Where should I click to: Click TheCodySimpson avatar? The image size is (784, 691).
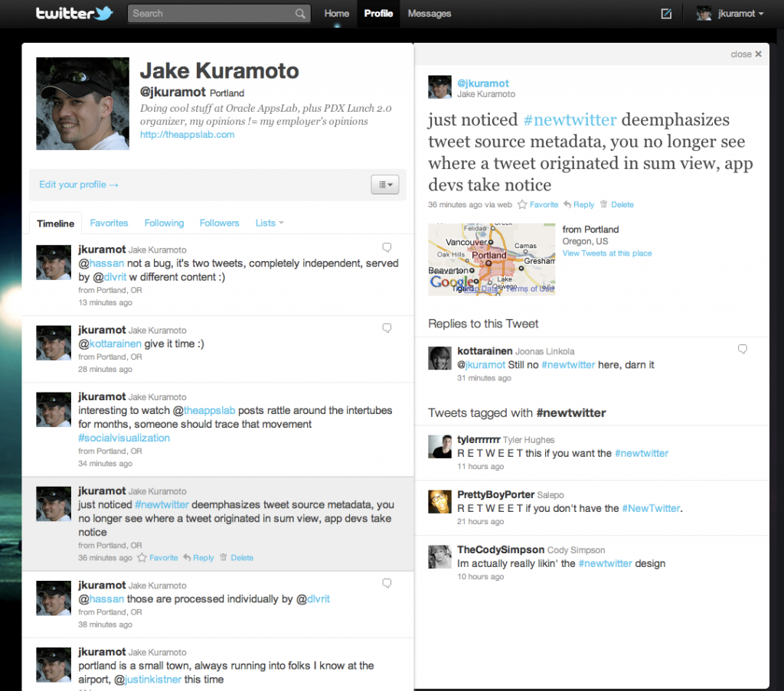coord(440,556)
